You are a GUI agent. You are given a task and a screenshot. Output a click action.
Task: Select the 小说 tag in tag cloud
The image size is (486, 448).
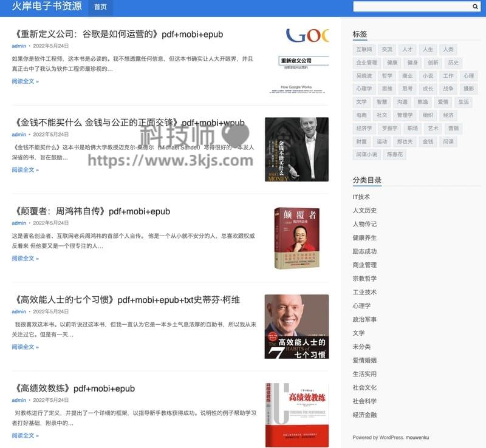click(x=428, y=76)
